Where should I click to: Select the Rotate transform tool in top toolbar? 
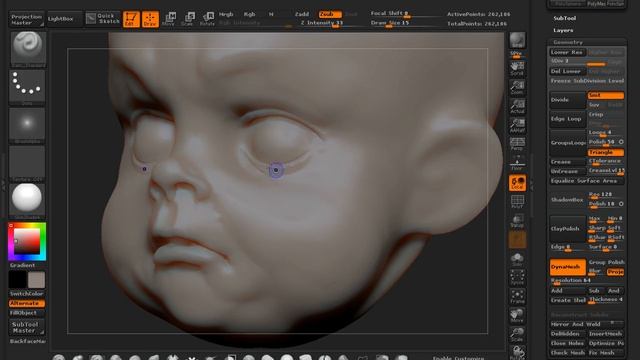click(207, 19)
